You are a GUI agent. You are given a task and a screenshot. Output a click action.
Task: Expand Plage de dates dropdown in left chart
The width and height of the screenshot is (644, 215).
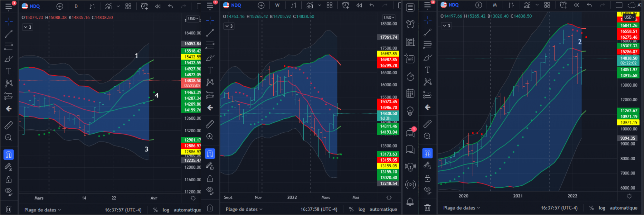[43, 210]
